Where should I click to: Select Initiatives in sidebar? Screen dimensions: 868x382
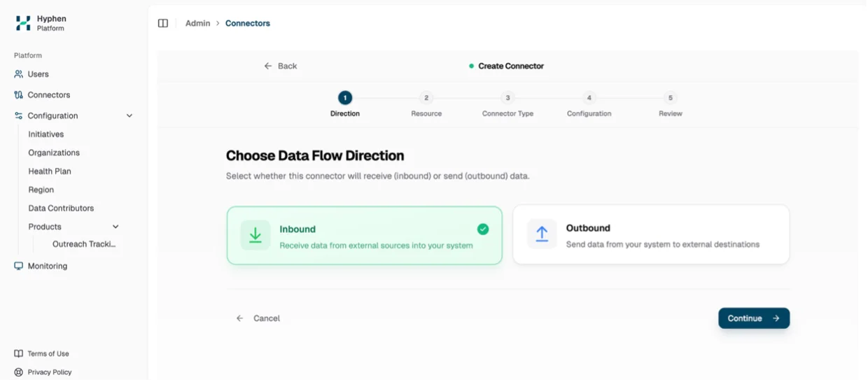click(46, 134)
